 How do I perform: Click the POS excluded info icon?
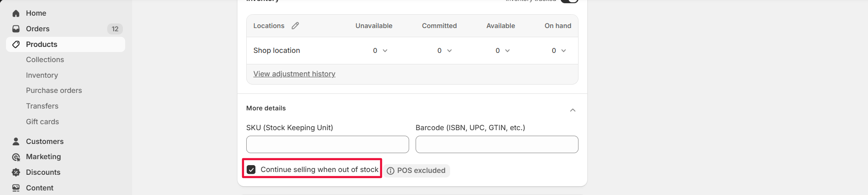click(391, 171)
